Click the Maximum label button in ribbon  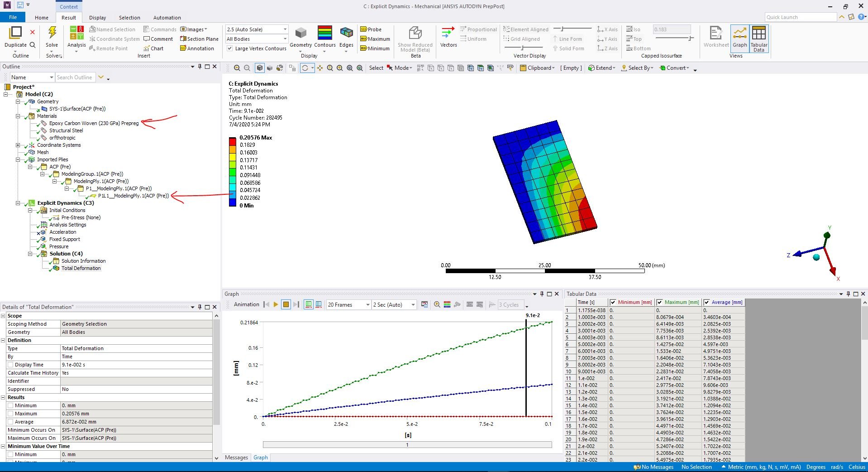(x=375, y=39)
